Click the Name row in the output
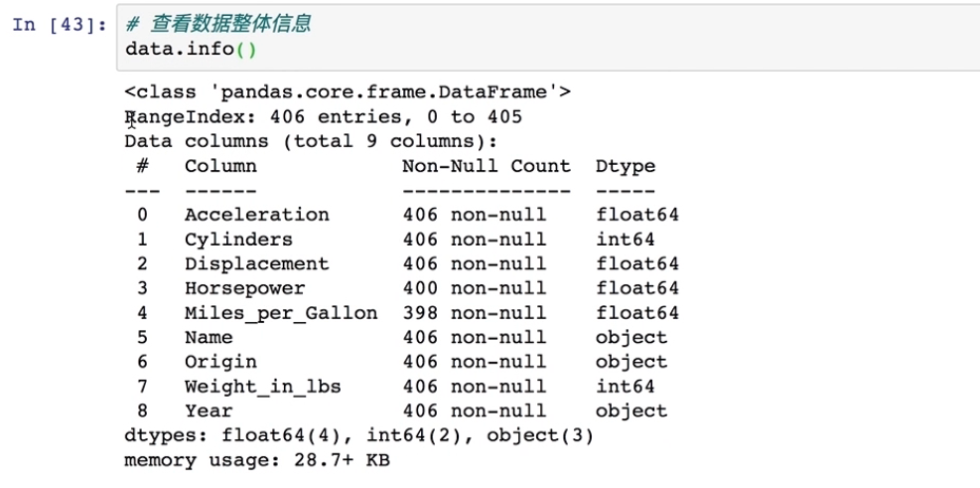Screen dimensions: 980x488 [x=209, y=337]
